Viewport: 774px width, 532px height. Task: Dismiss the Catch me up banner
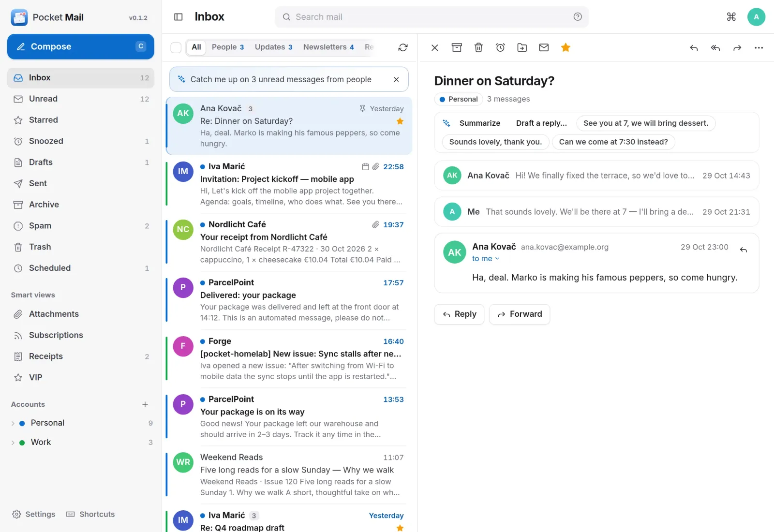tap(396, 79)
